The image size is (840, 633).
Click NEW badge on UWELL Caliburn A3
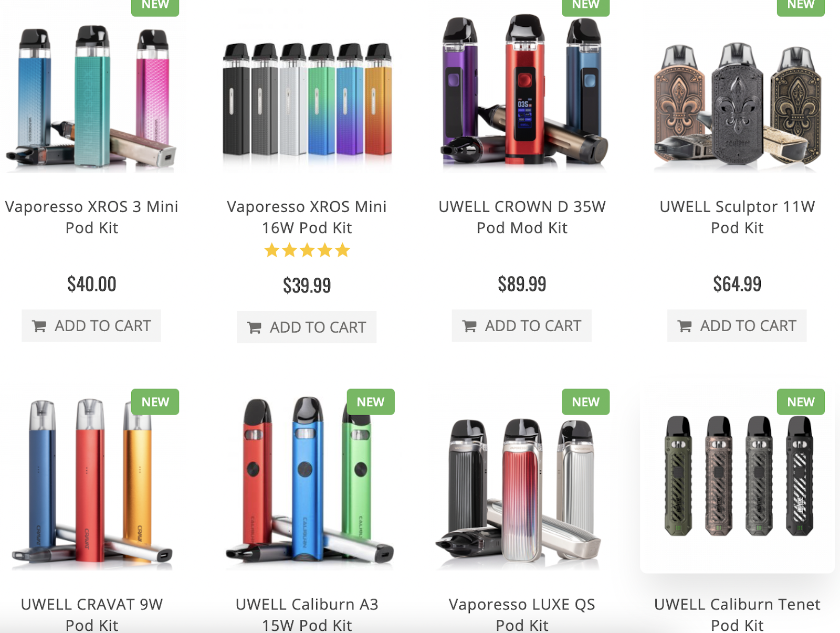pyautogui.click(x=371, y=402)
